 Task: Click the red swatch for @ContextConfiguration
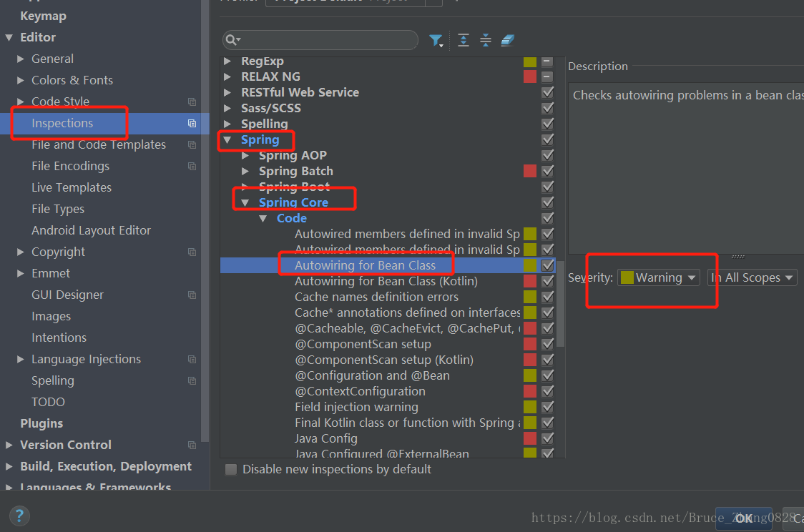[x=530, y=391]
